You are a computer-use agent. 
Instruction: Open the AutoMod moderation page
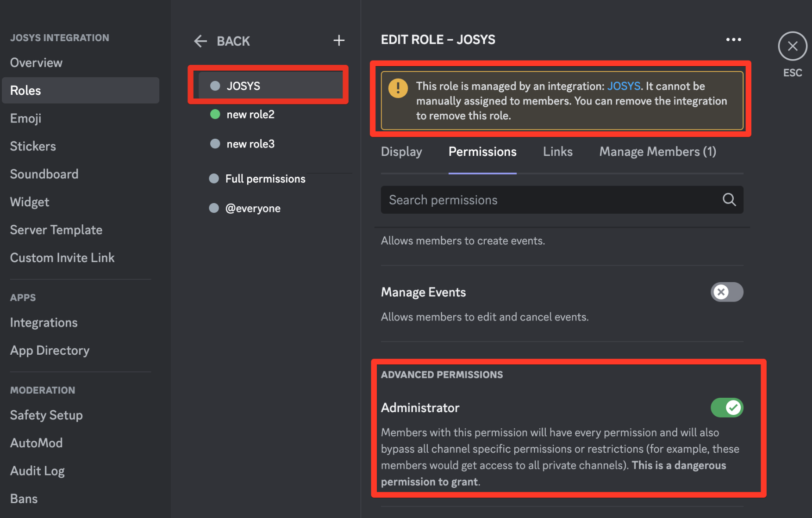(37, 443)
